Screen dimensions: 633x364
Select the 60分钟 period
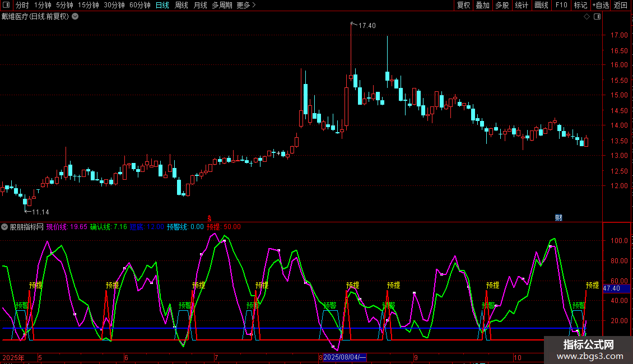(x=140, y=5)
